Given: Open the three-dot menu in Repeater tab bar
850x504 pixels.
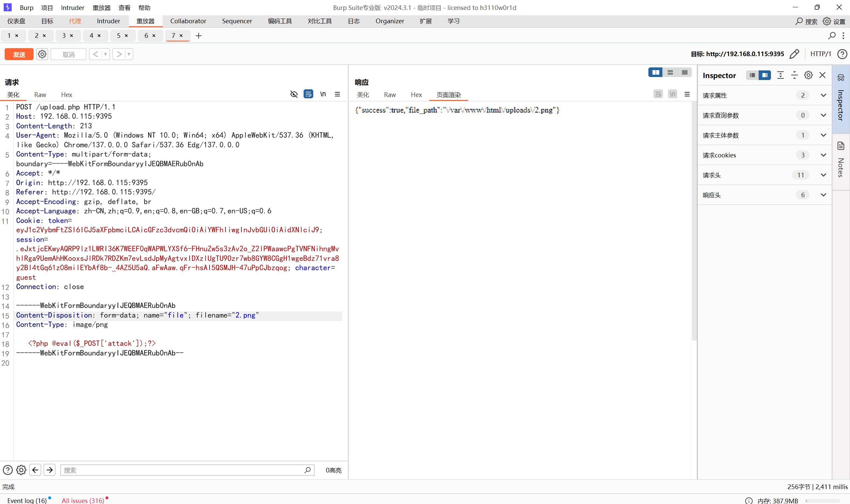Looking at the screenshot, I should 843,35.
